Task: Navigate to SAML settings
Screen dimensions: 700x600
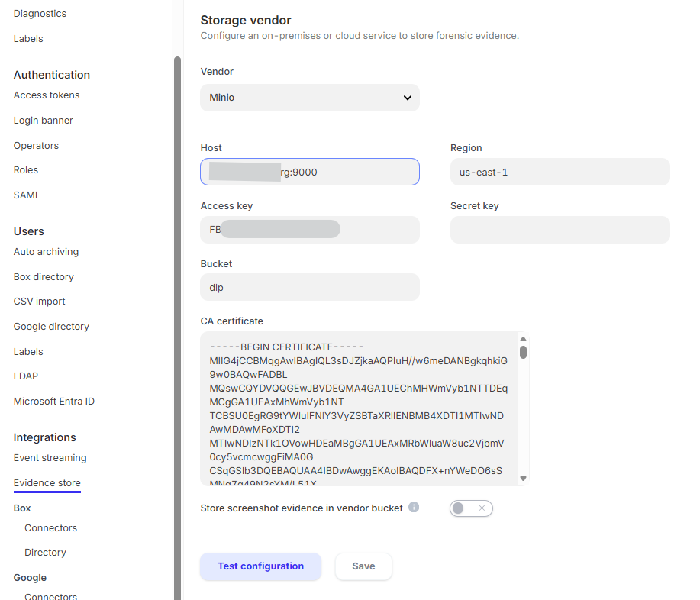Action: [27, 195]
